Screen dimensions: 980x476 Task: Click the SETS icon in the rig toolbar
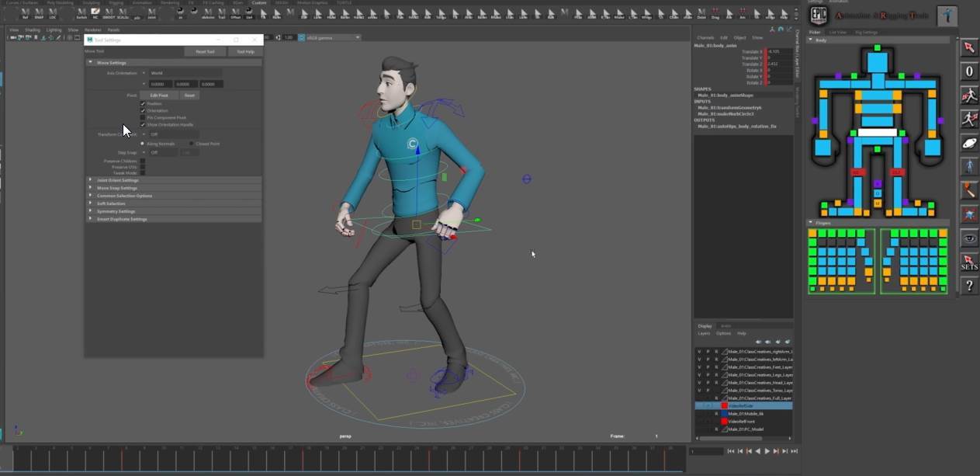tap(969, 262)
